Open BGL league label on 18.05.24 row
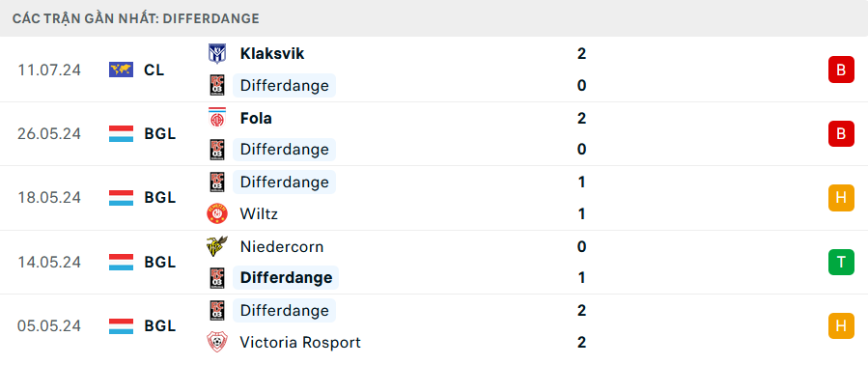This screenshot has width=868, height=365. tap(160, 198)
